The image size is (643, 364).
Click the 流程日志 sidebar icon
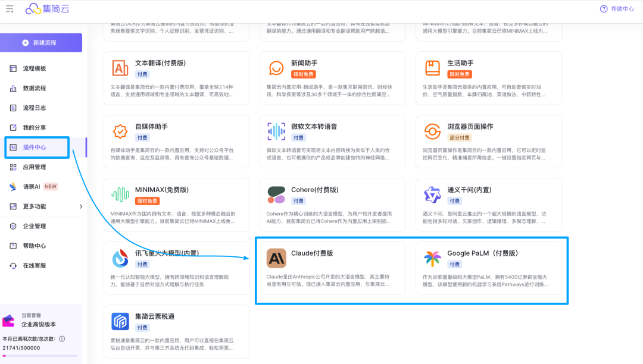[13, 108]
